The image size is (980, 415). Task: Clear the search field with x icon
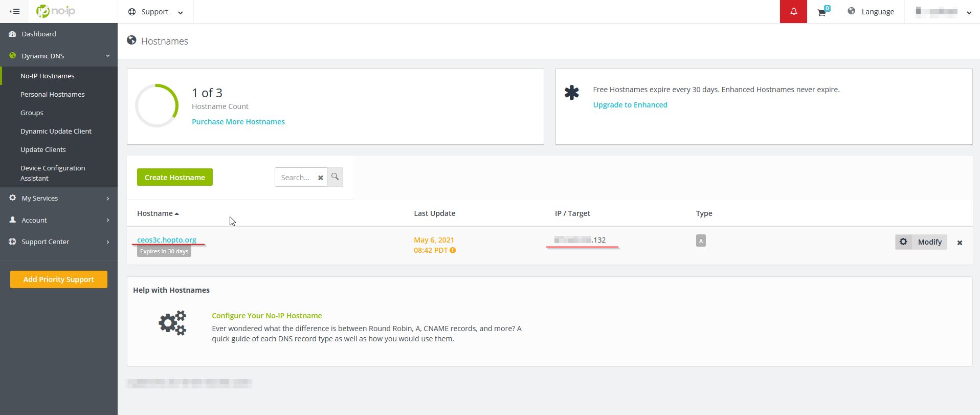click(321, 178)
